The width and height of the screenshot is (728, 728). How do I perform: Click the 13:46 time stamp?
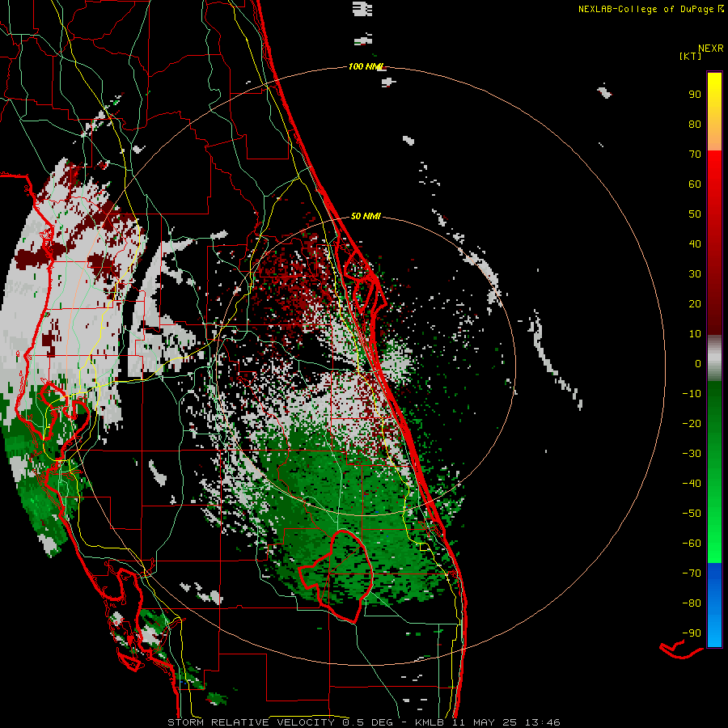pyautogui.click(x=543, y=722)
